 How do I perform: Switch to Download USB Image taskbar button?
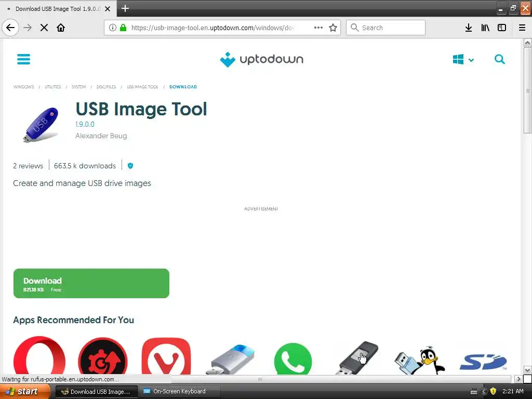[x=96, y=392]
